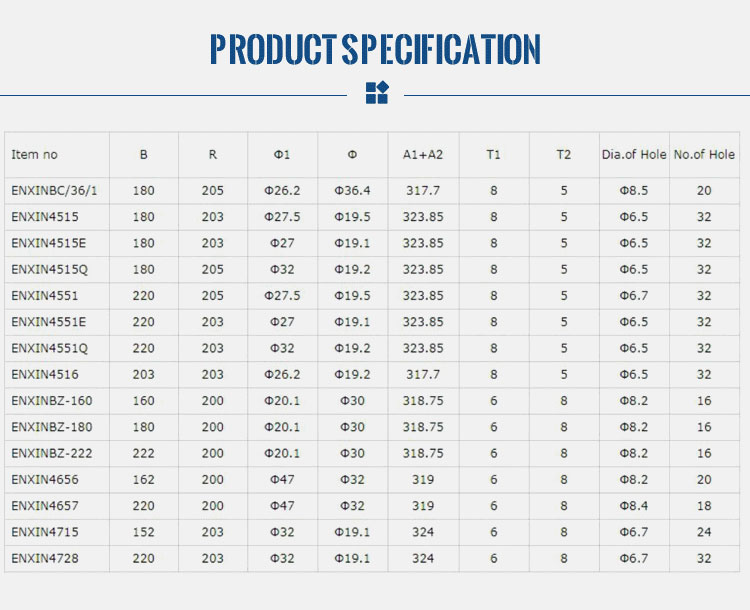Select the ENXIN4656 item name
This screenshot has width=750, height=610.
(45, 479)
